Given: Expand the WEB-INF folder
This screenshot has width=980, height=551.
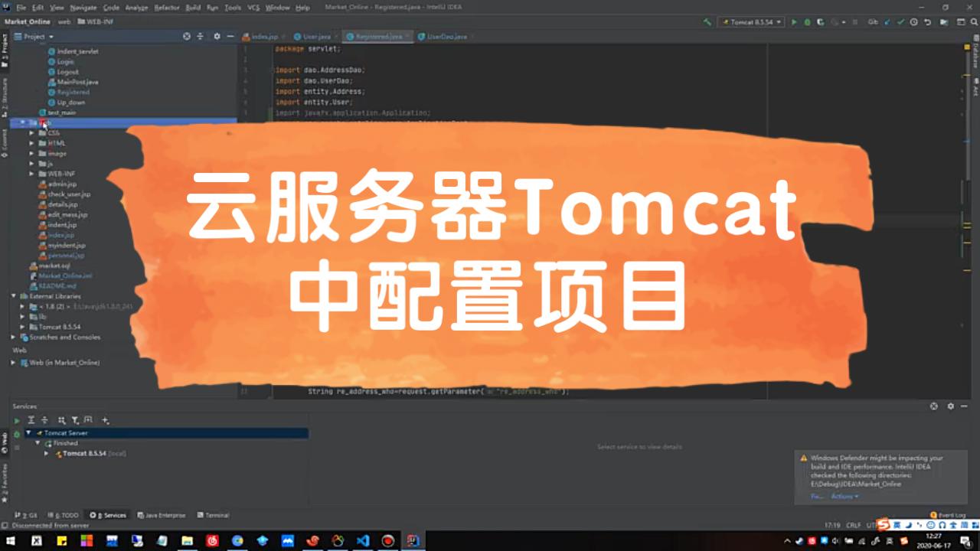Looking at the screenshot, I should [32, 174].
